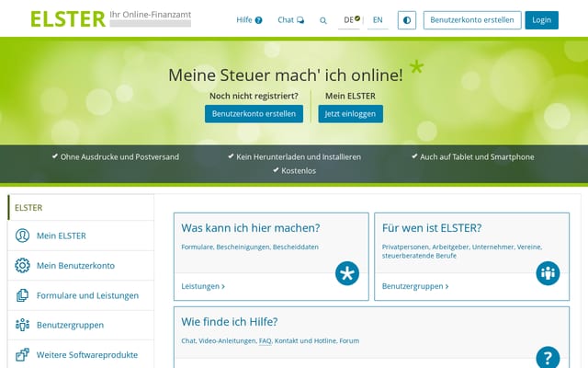This screenshot has height=368, width=588.
Task: Open the Für wen ist ELSTER? heading
Action: tap(432, 228)
